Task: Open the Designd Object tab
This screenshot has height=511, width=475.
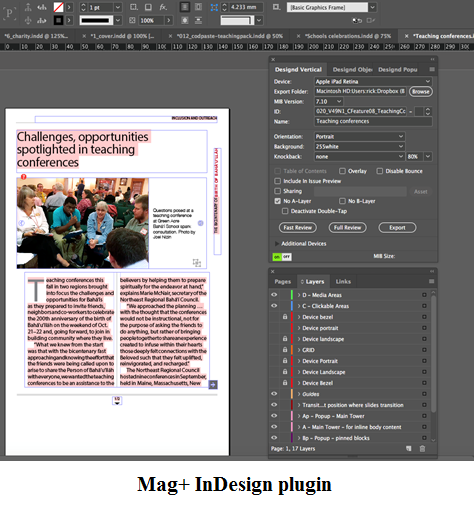Action: point(352,69)
